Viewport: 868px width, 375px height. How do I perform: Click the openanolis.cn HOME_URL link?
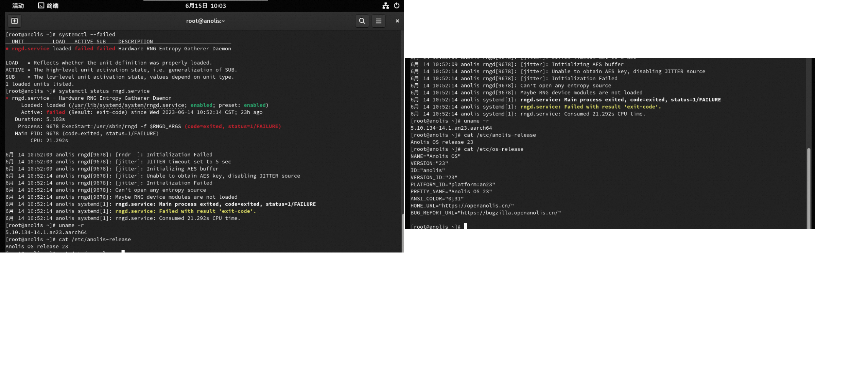pos(476,206)
